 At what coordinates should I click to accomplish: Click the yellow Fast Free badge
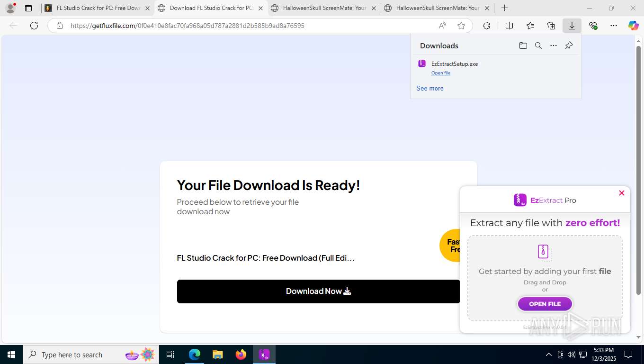point(450,245)
